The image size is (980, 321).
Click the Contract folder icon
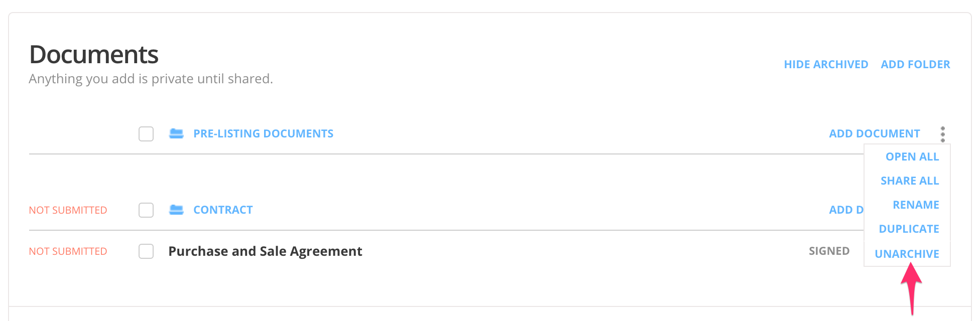[176, 210]
